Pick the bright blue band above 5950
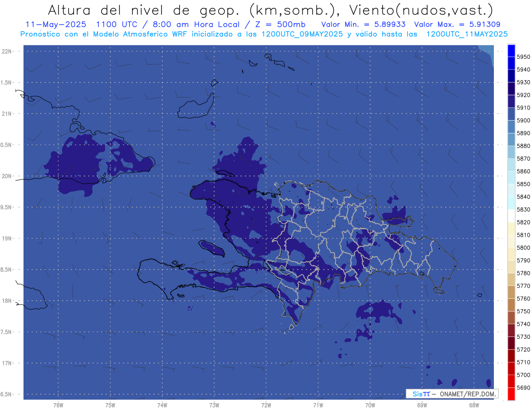The image size is (532, 411). coord(511,51)
